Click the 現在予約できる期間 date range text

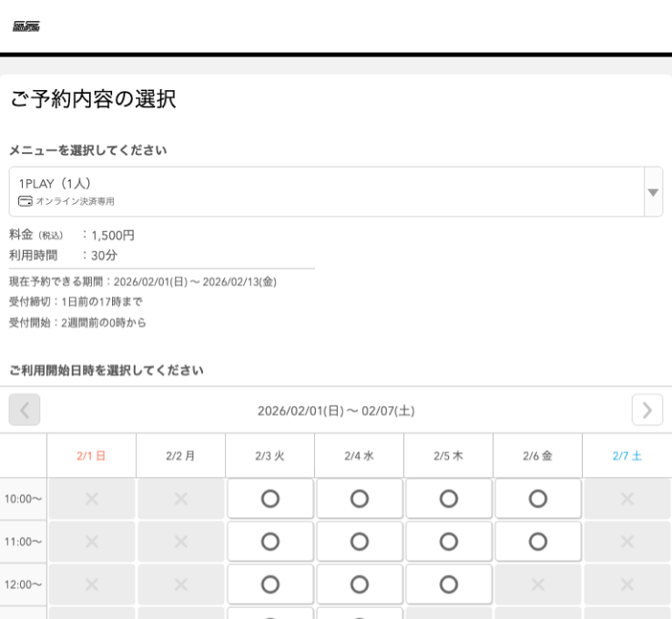tap(143, 282)
